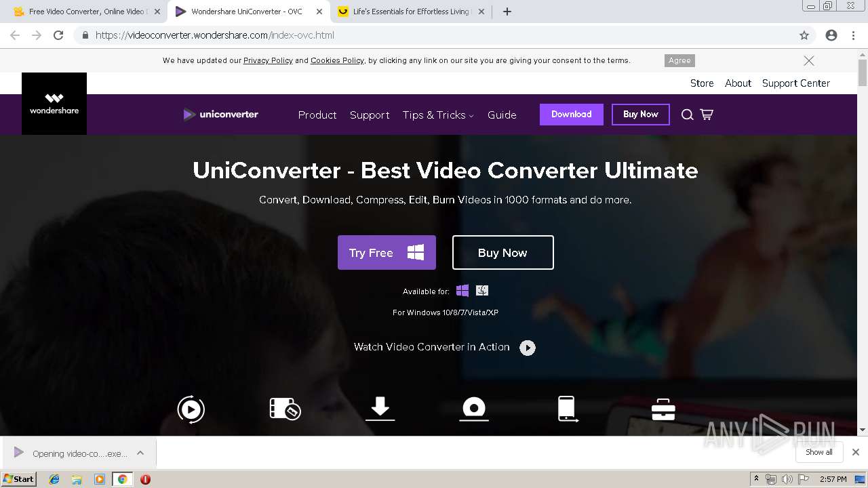Viewport: 868px width, 488px height.
Task: Switch to Life's Essentials for Effortless Living tab
Action: coord(411,12)
